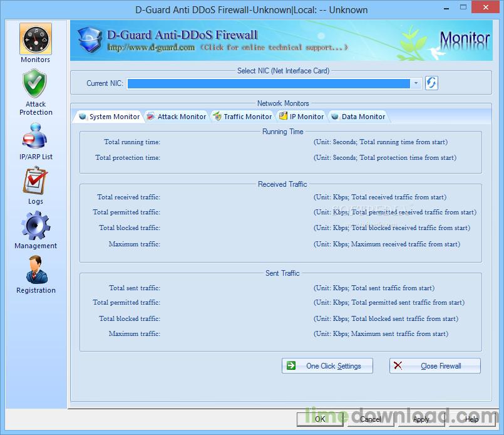The height and width of the screenshot is (435, 504).
Task: Minimize the D-Guard window
Action: click(x=446, y=8)
